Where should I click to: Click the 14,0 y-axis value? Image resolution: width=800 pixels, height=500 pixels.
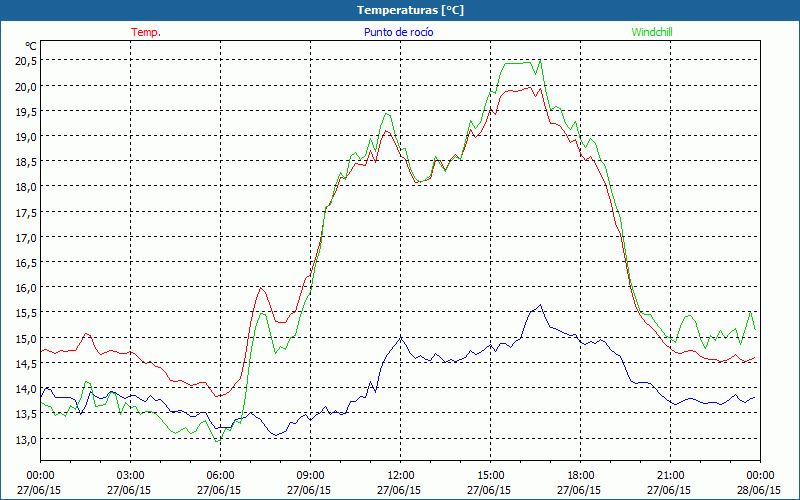point(26,389)
